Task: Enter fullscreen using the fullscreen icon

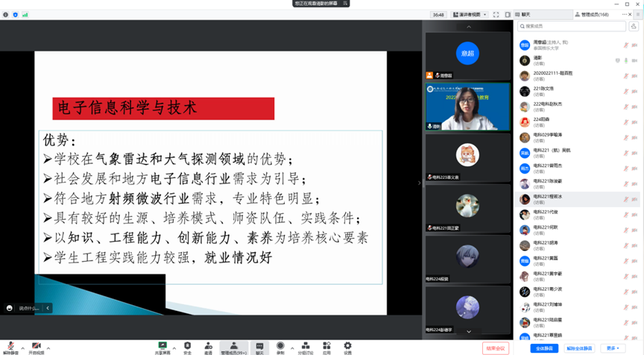Action: point(497,14)
